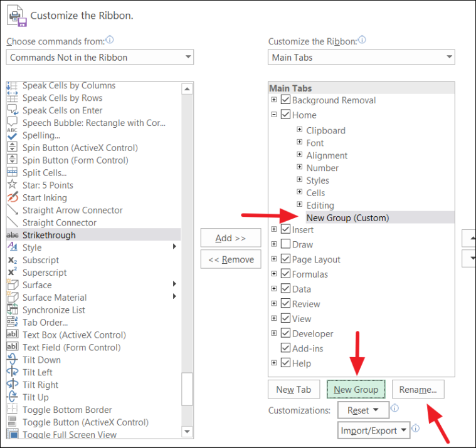
Task: Click the Synchronize List icon
Action: pyautogui.click(x=13, y=309)
